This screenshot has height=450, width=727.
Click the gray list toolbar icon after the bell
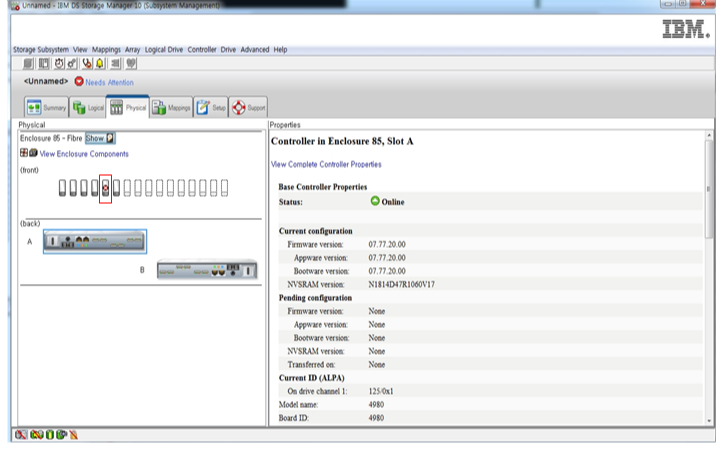115,63
